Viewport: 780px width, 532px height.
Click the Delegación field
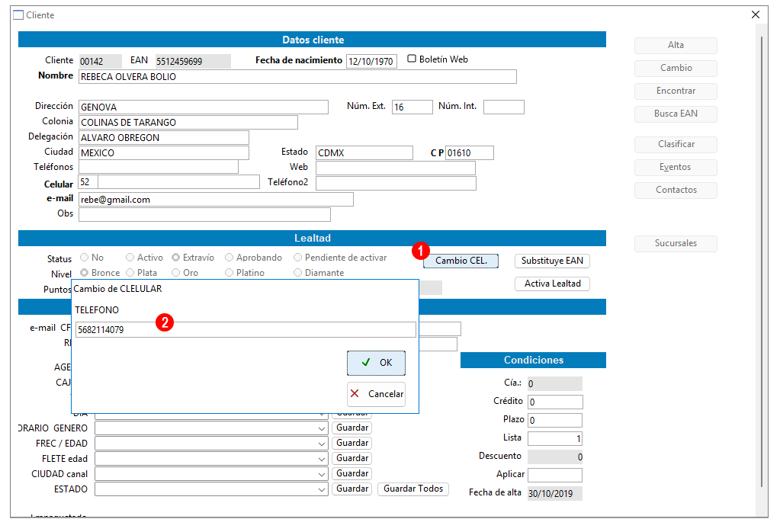pyautogui.click(x=164, y=138)
